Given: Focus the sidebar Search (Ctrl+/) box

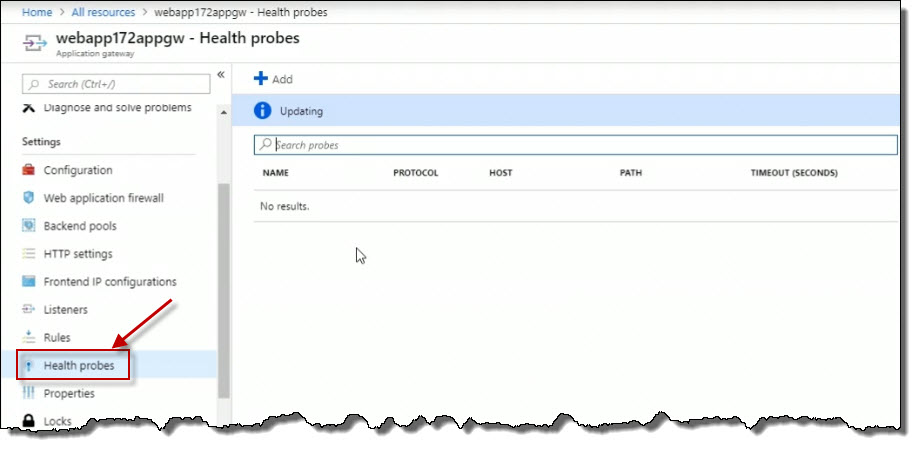Looking at the screenshot, I should point(116,84).
